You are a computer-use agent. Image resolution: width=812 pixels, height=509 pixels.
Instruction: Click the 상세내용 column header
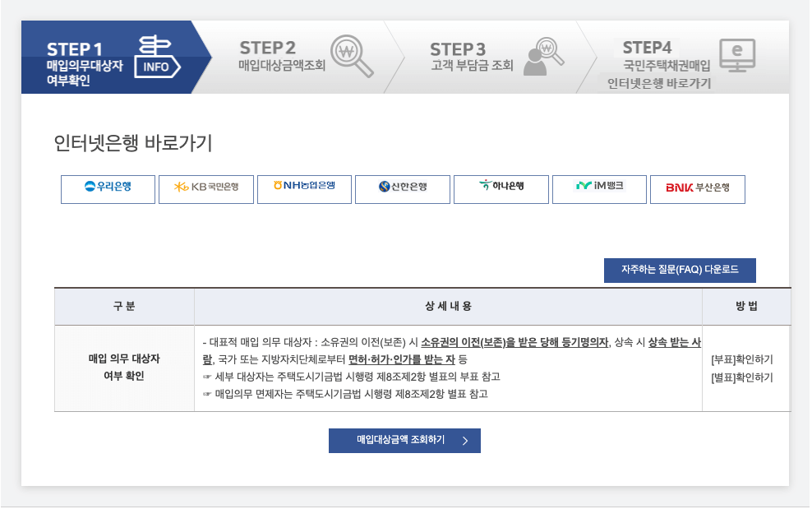click(448, 307)
